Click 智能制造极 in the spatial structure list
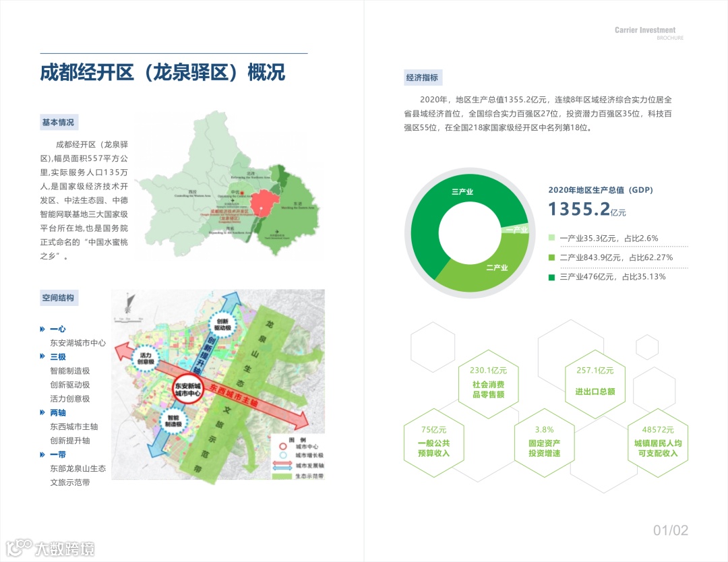Image resolution: width=728 pixels, height=562 pixels. (x=70, y=371)
